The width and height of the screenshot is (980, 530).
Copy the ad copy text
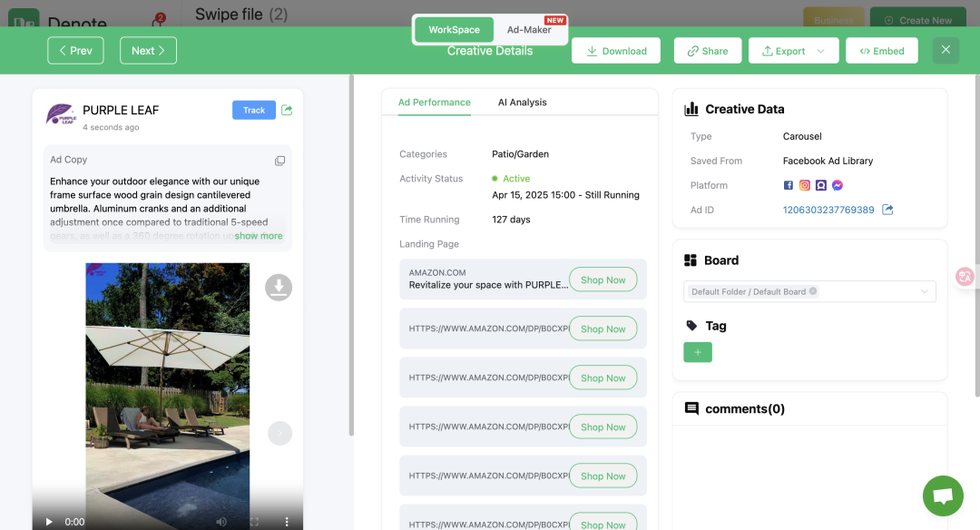pos(280,161)
